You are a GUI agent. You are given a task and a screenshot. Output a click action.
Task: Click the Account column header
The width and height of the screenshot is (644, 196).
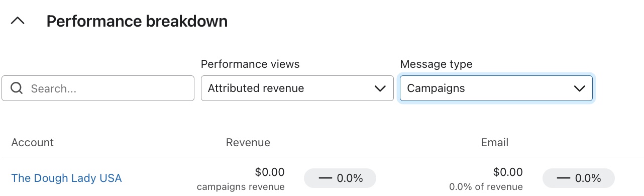[x=33, y=142]
